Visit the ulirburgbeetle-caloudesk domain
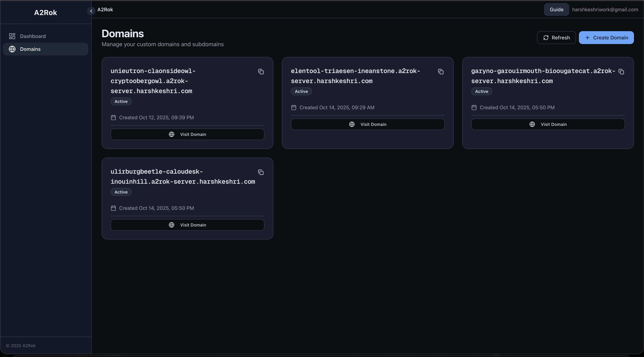The width and height of the screenshot is (644, 357). click(187, 225)
